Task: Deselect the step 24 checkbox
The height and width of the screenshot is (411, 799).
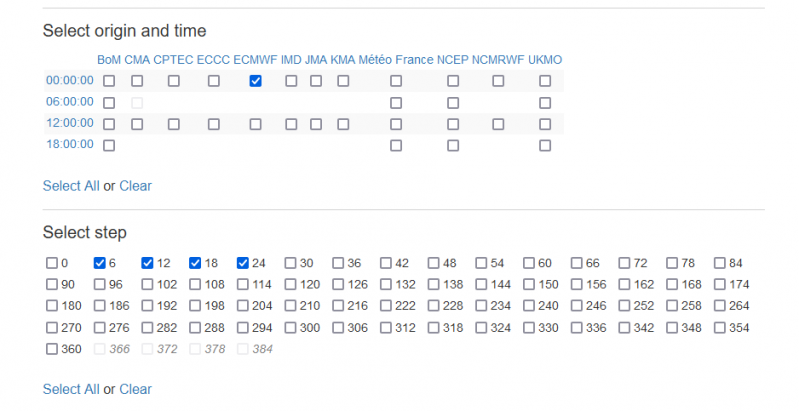Action: pyautogui.click(x=243, y=263)
